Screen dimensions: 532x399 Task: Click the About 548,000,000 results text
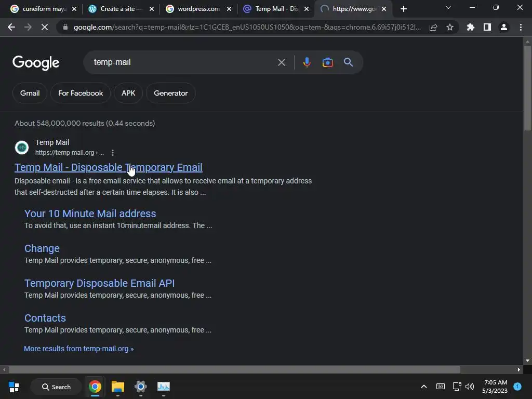pyautogui.click(x=85, y=123)
